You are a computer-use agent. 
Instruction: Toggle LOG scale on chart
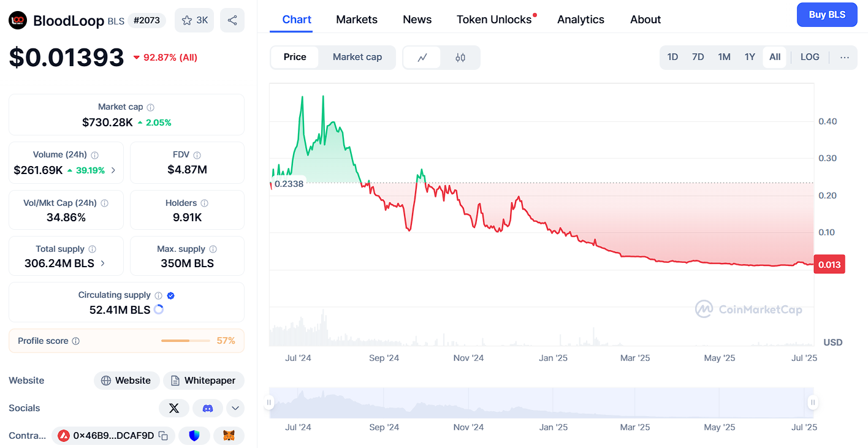(x=810, y=57)
